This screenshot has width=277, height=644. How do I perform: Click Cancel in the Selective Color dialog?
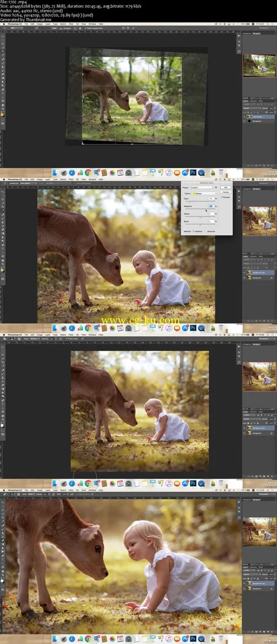pos(225,192)
